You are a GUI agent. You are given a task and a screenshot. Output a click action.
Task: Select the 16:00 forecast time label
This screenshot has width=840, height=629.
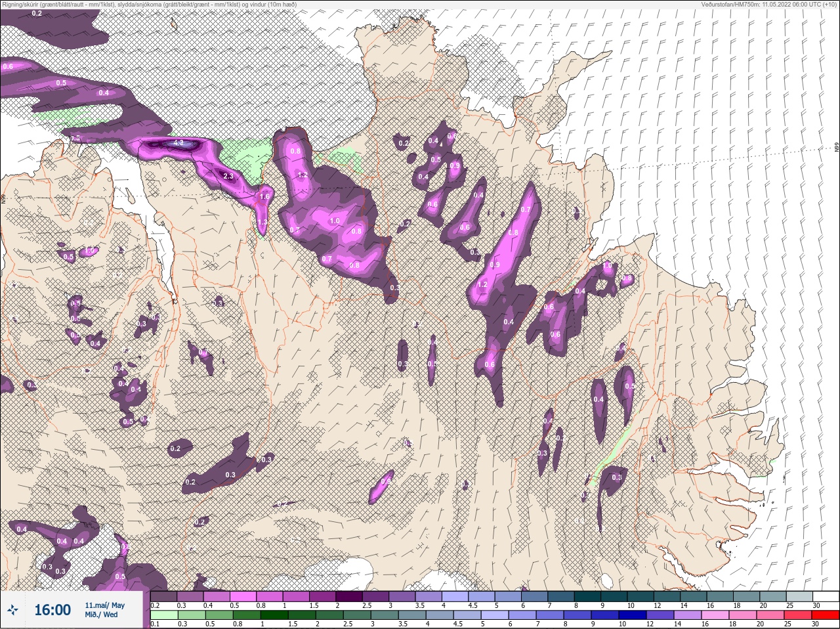click(x=52, y=610)
